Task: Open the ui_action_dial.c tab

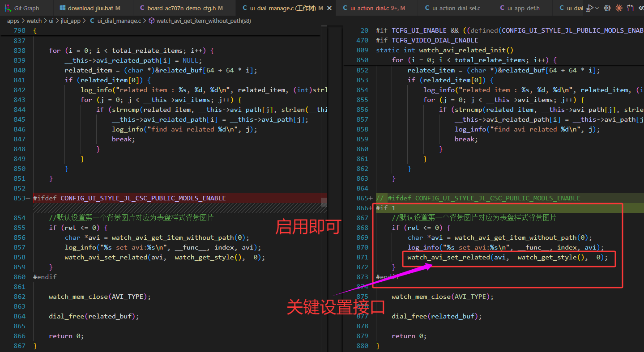Action: tap(378, 8)
